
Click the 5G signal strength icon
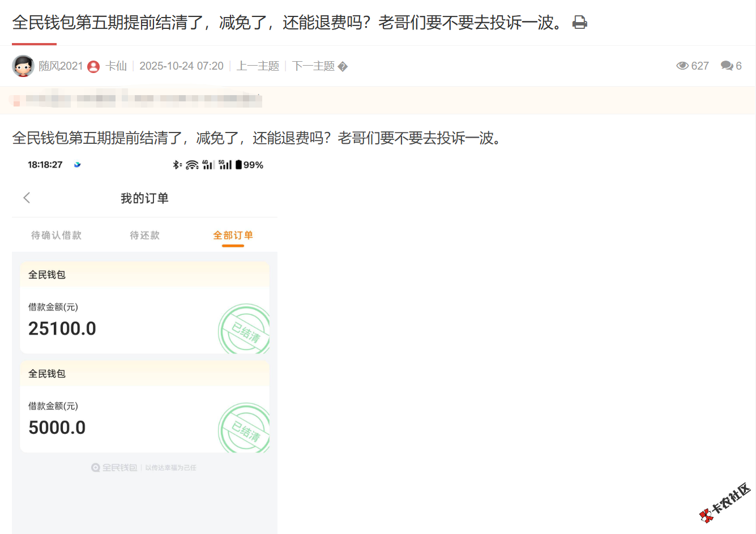[x=225, y=165]
